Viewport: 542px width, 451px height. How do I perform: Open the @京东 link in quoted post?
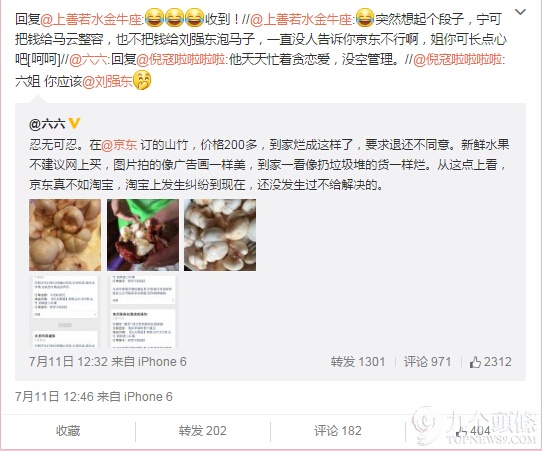(119, 144)
